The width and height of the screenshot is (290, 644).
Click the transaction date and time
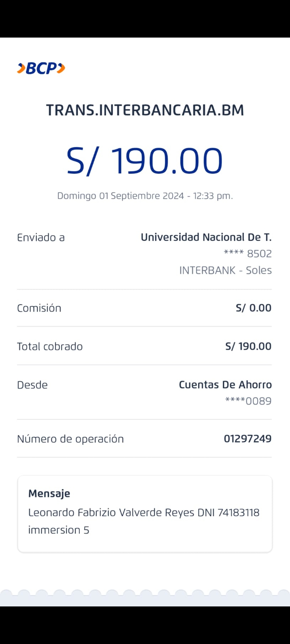145,196
